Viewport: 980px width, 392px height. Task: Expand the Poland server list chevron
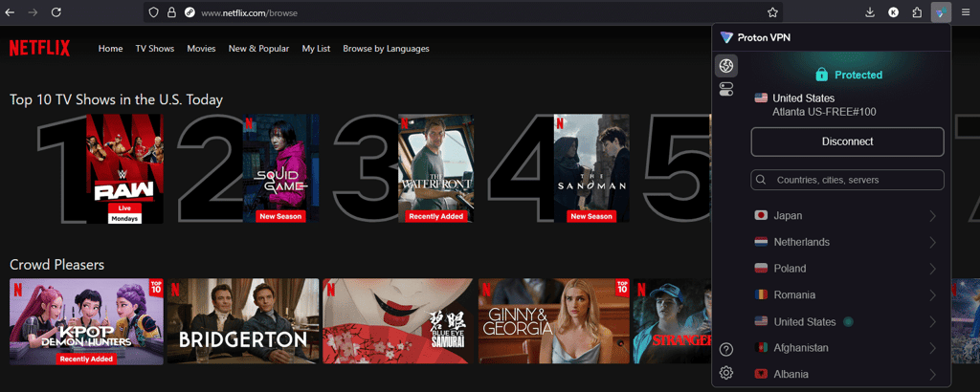tap(932, 269)
